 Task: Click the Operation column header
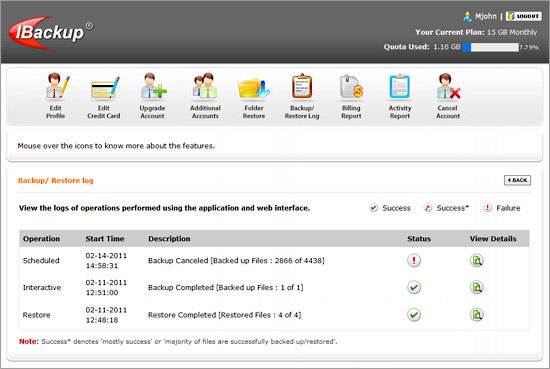[x=41, y=239]
